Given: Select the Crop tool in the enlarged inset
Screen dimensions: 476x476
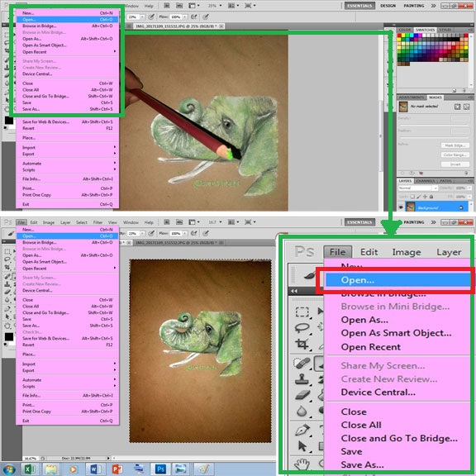Looking at the screenshot, I should 302,345.
